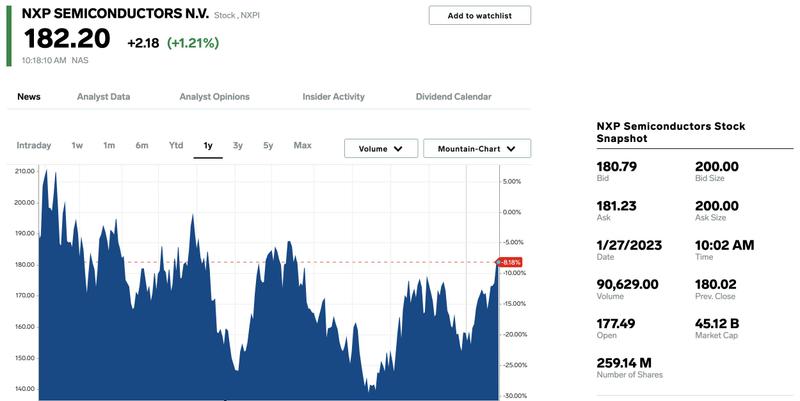800x401 pixels.
Task: Select the 5y chart range
Action: pos(268,145)
